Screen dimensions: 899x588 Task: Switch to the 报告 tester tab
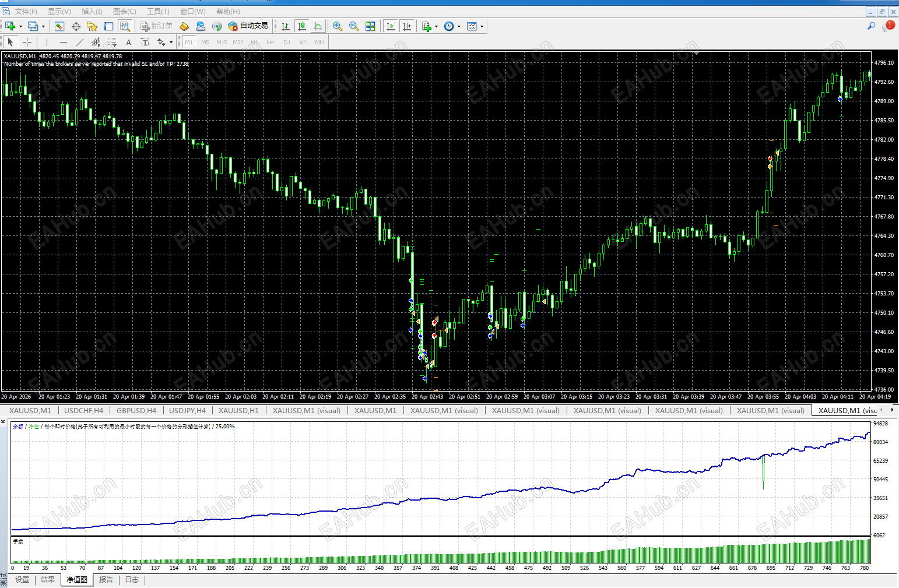tap(106, 580)
